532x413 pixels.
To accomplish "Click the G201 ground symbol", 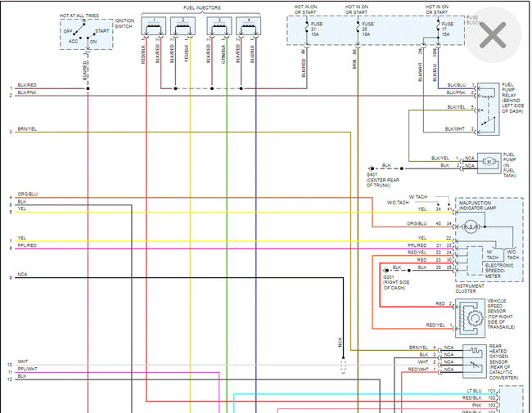I will (x=386, y=271).
